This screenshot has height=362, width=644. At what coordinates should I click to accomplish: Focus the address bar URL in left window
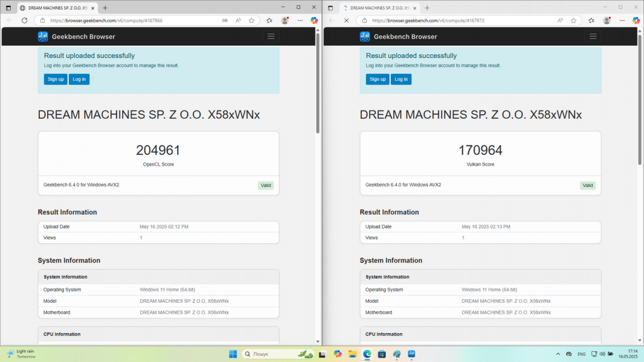[x=106, y=21]
